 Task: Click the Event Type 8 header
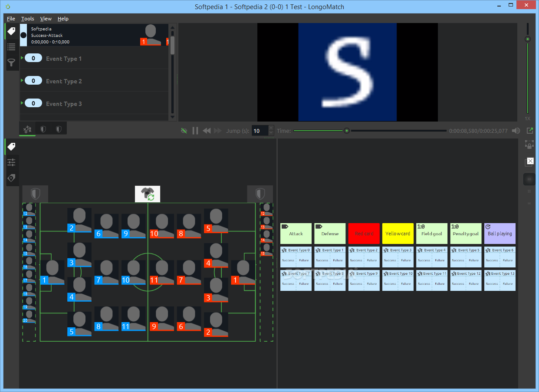[x=330, y=273]
